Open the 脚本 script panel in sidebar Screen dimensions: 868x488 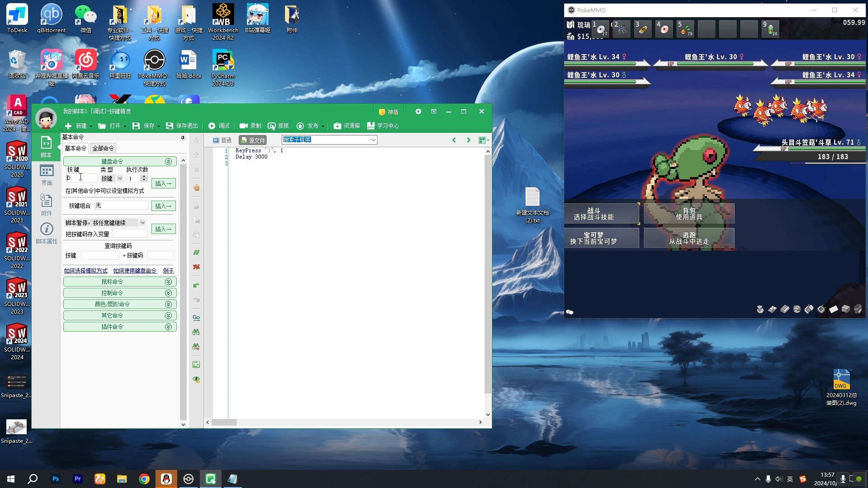pos(46,147)
